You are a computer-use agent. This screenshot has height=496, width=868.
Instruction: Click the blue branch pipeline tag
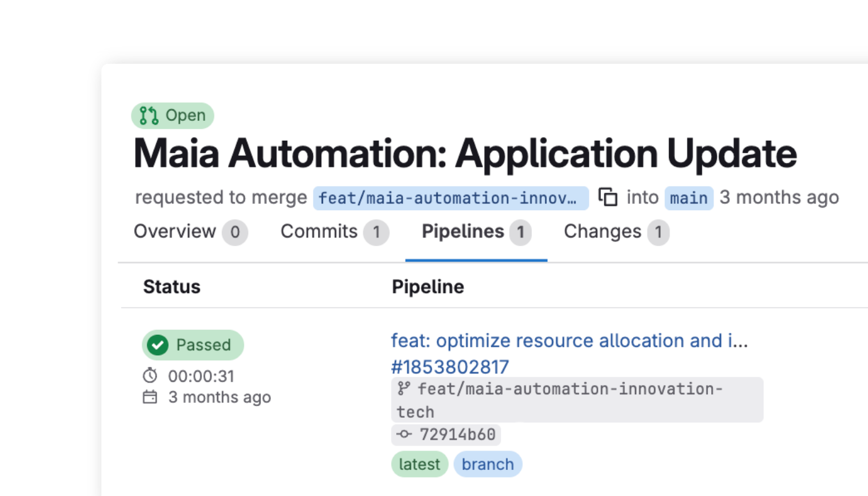pos(488,464)
